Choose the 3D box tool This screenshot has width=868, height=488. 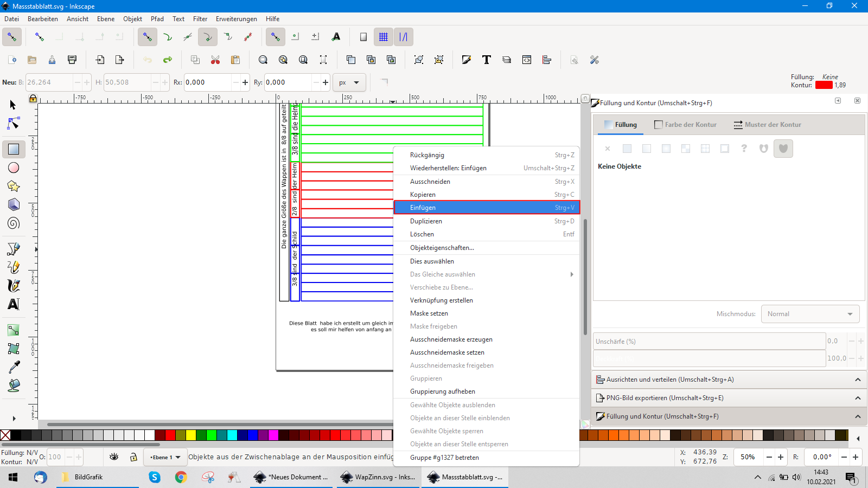pos(14,205)
